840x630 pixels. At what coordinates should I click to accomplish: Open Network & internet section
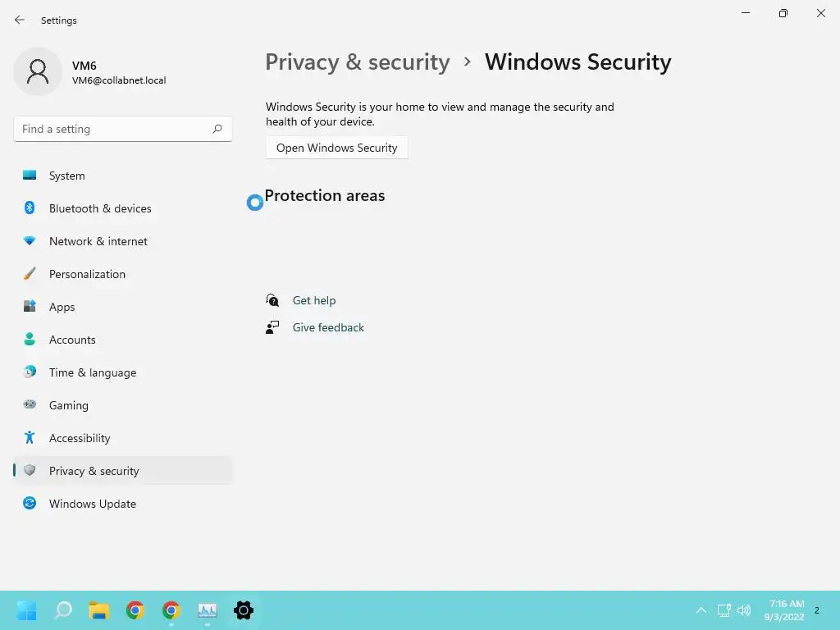[x=123, y=241]
